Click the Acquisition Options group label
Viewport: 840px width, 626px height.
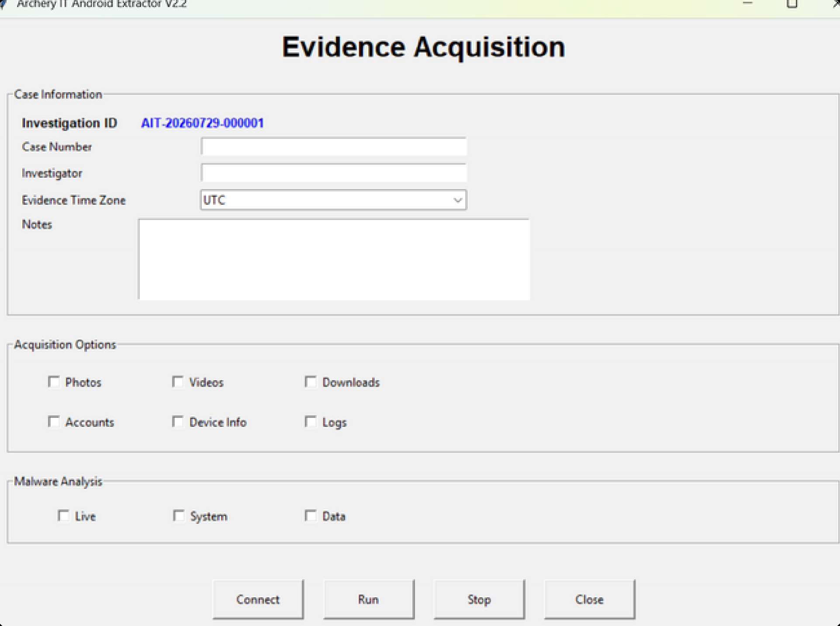click(x=65, y=344)
